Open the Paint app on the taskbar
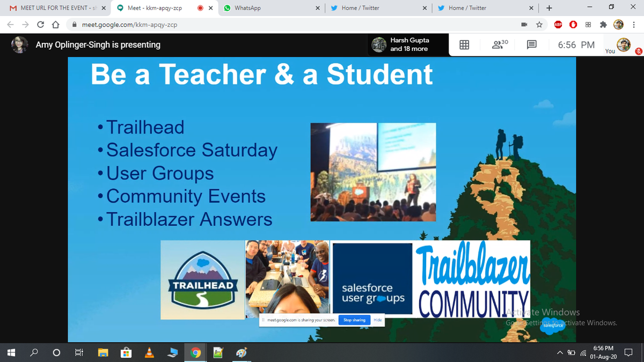The image size is (644, 362). [243, 352]
